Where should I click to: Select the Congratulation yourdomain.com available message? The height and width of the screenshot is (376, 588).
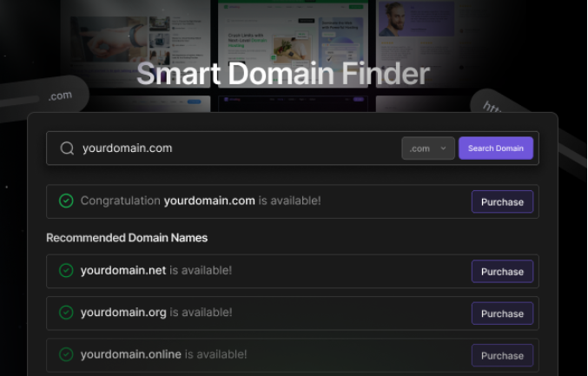tap(201, 201)
